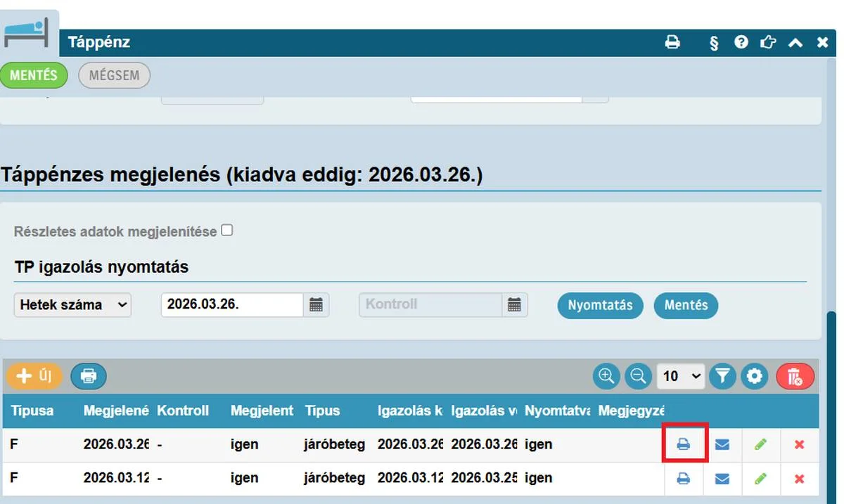The image size is (844, 504).
Task: Sort by the Kontroll column header
Action: (x=183, y=411)
